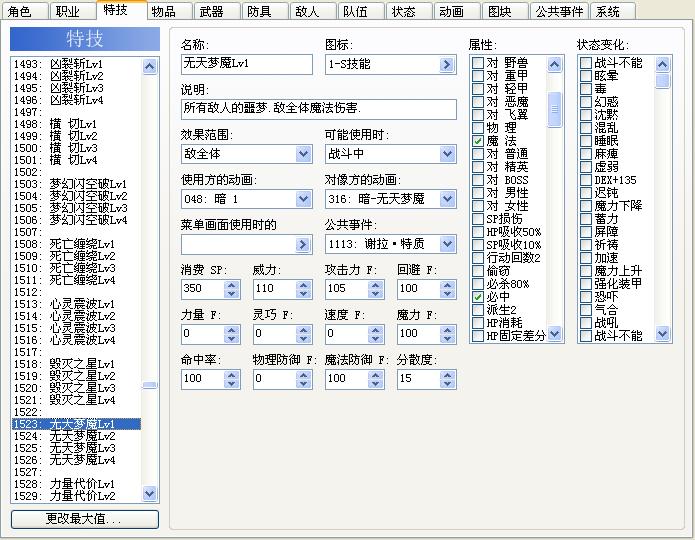Enable the HP吸收50% attribute
Screen dimensions: 695x540
[x=478, y=232]
